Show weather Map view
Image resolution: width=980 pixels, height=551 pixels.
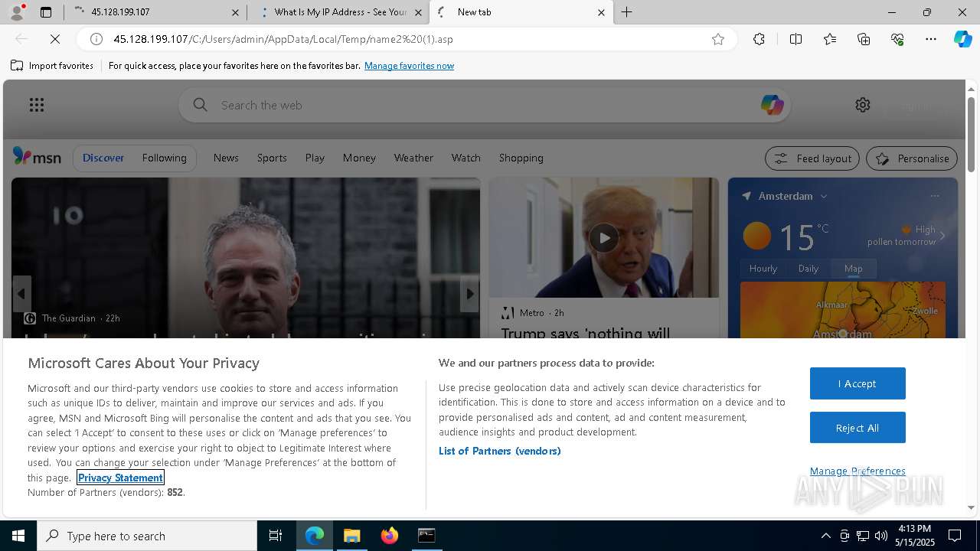pos(853,269)
